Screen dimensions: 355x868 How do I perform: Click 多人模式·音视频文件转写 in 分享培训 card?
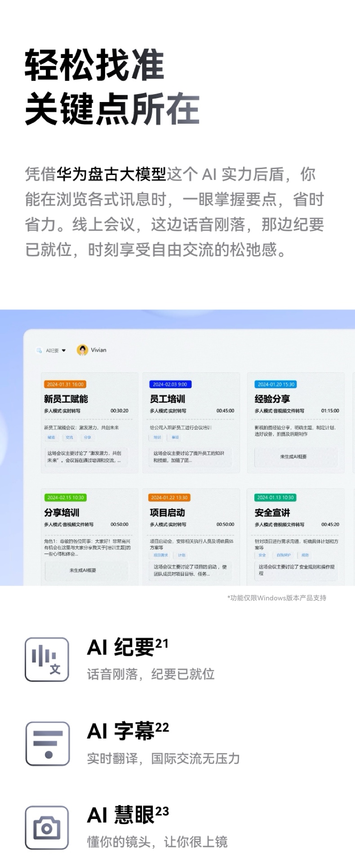click(x=69, y=524)
